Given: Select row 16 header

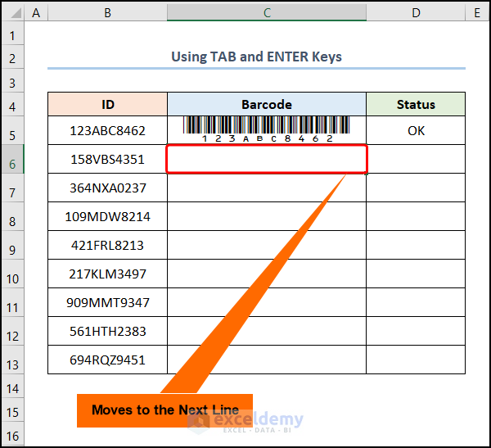Looking at the screenshot, I should click(12, 433).
